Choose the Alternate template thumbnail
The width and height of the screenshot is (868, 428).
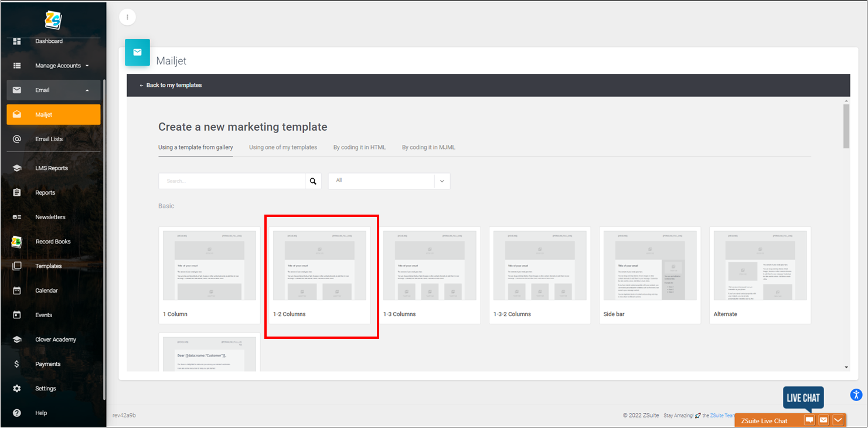[760, 266]
